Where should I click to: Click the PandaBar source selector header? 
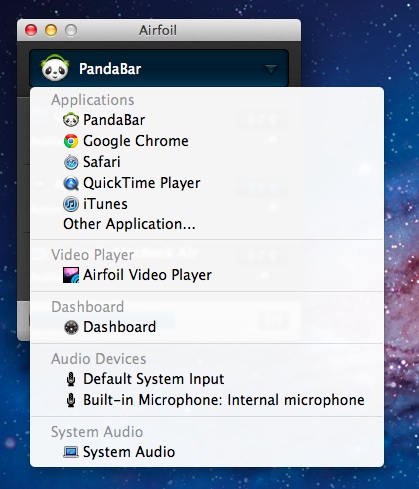pos(159,68)
